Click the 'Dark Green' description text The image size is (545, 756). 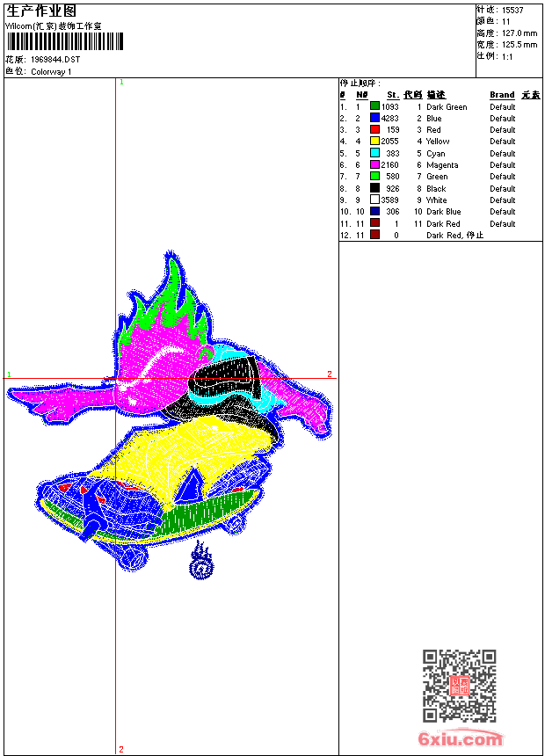coord(447,107)
